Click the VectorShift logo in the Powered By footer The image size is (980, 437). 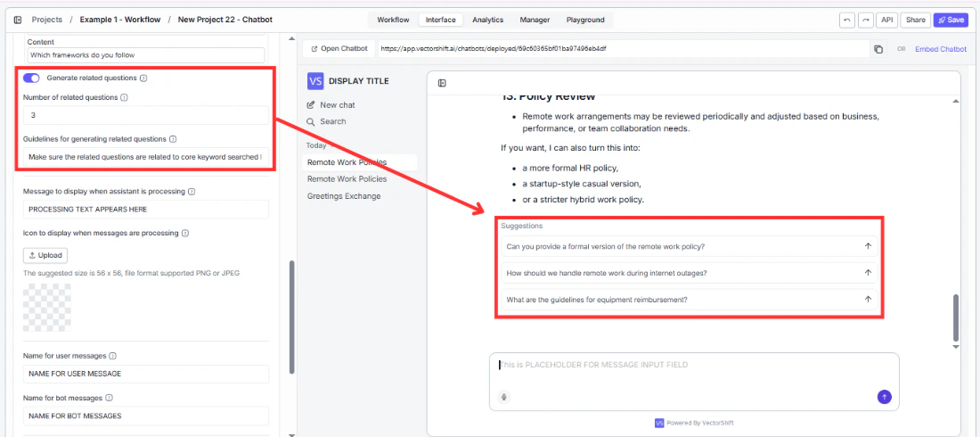pyautogui.click(x=658, y=423)
